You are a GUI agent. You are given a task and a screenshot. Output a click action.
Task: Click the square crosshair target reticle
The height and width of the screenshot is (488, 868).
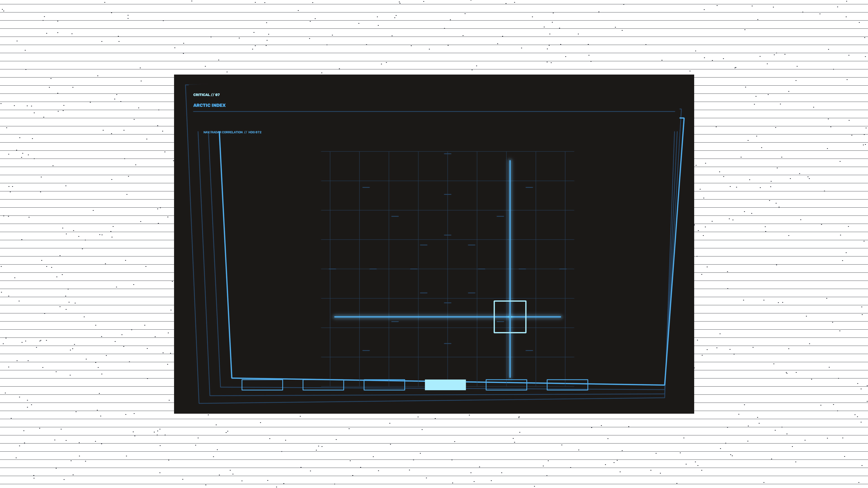click(510, 317)
